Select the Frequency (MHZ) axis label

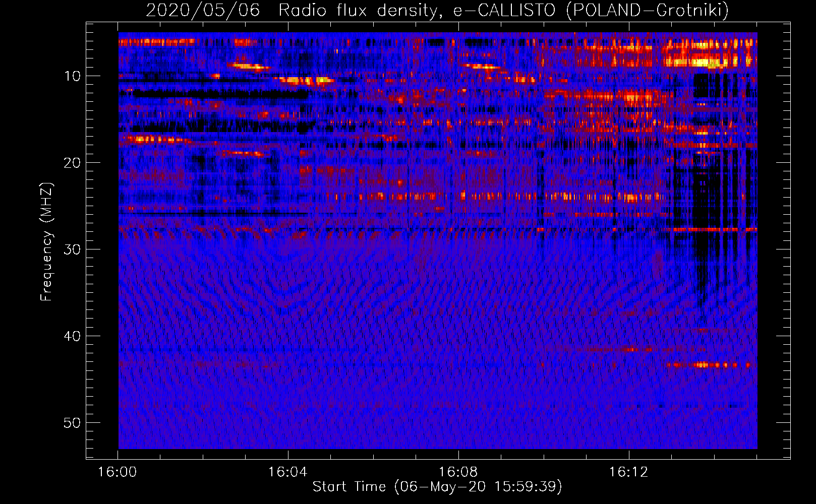click(x=46, y=242)
